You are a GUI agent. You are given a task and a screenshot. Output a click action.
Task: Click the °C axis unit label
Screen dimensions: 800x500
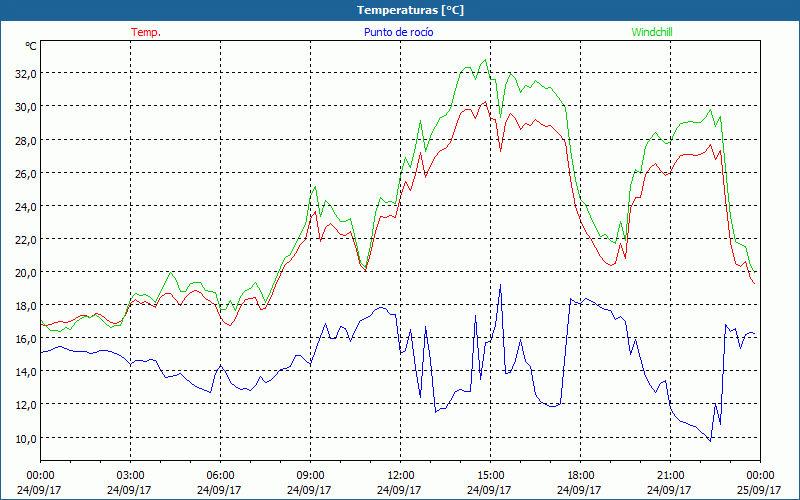31,46
